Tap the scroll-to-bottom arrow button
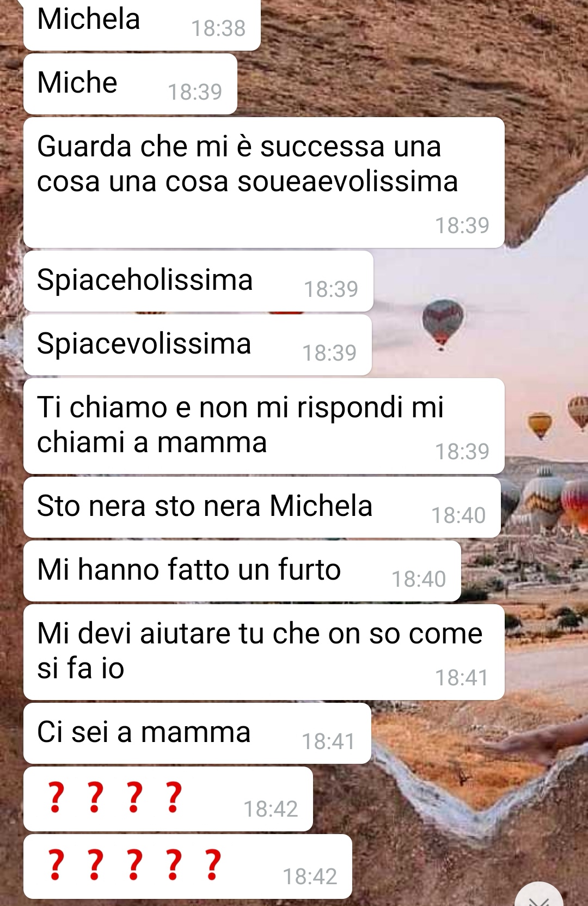The image size is (588, 906). point(540,896)
